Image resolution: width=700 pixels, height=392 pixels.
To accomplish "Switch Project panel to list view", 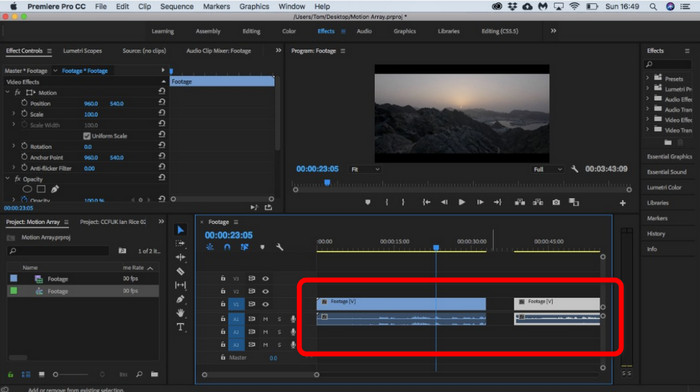I will pyautogui.click(x=26, y=374).
